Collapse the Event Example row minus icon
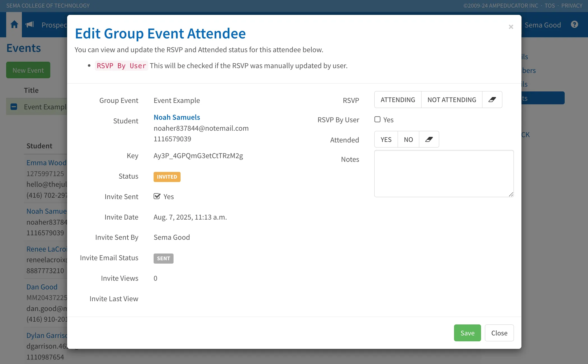The height and width of the screenshot is (364, 588). [14, 107]
